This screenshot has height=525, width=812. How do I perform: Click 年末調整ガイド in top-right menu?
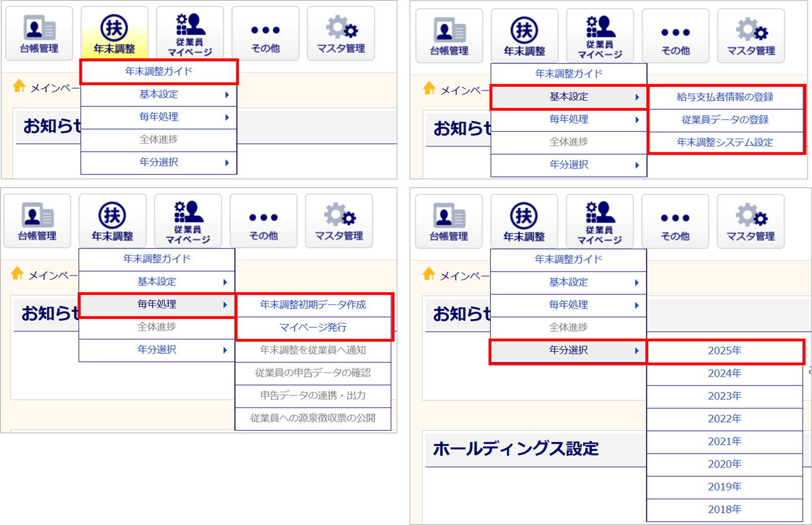click(x=569, y=74)
